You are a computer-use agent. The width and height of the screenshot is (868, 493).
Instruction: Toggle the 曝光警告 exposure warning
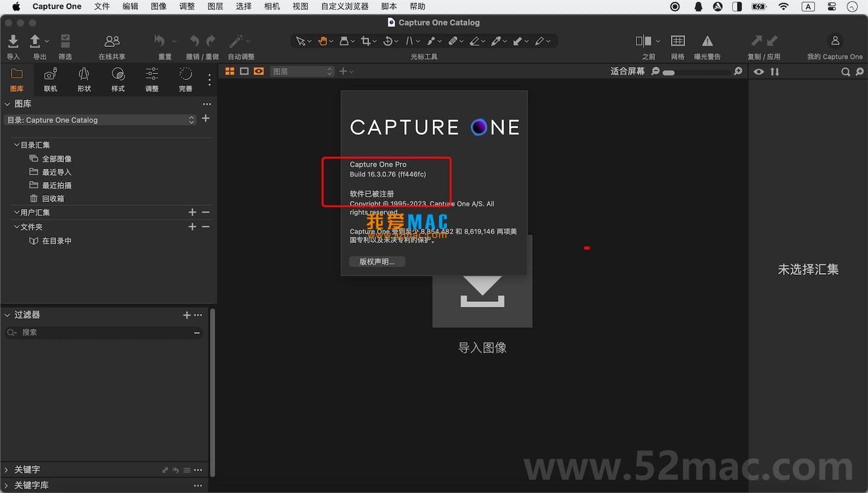click(707, 41)
